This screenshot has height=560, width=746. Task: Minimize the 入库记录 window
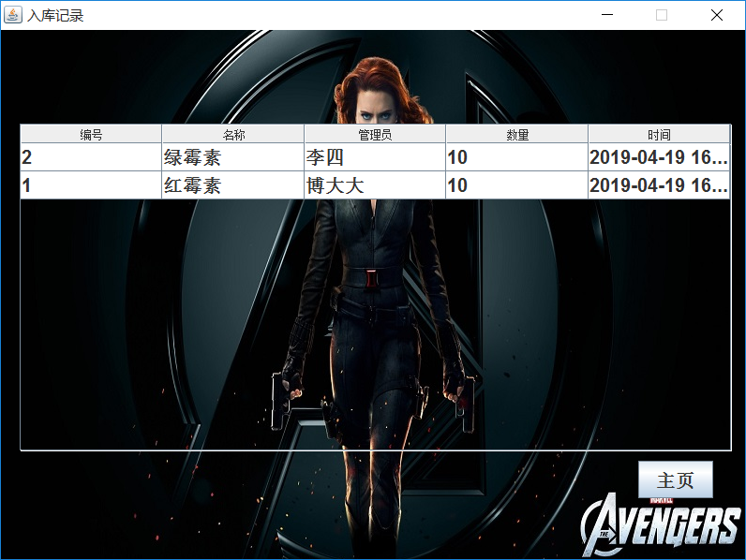(607, 15)
